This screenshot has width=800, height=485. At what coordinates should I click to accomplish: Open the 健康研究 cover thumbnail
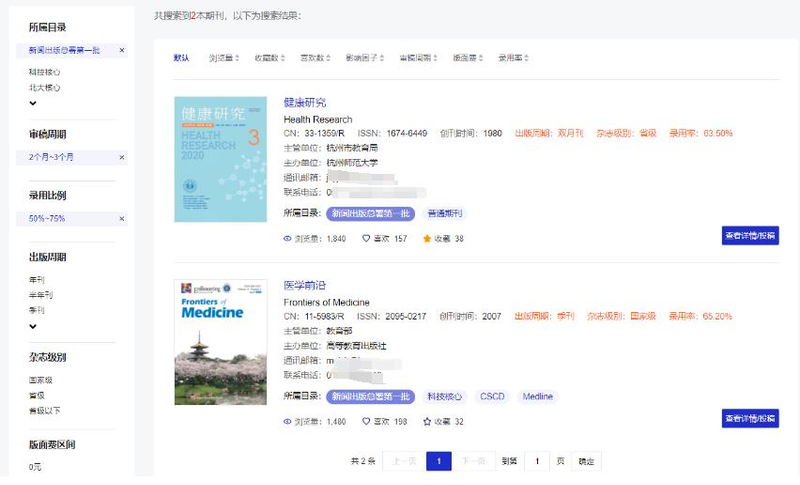tap(220, 159)
